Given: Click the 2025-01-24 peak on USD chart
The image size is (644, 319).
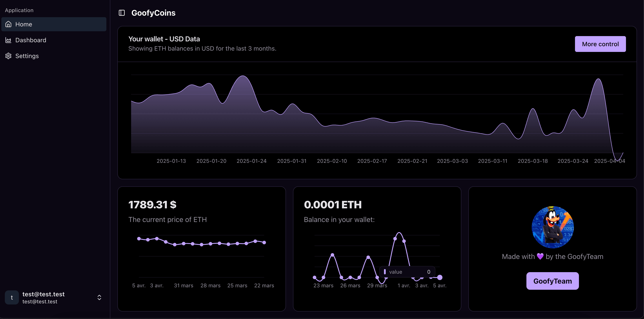Looking at the screenshot, I should pyautogui.click(x=243, y=76).
